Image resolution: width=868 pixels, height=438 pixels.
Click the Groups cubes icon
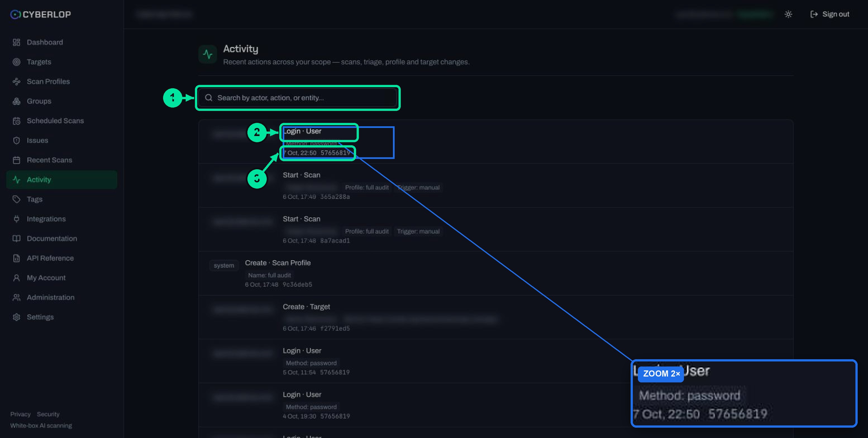[x=16, y=101]
